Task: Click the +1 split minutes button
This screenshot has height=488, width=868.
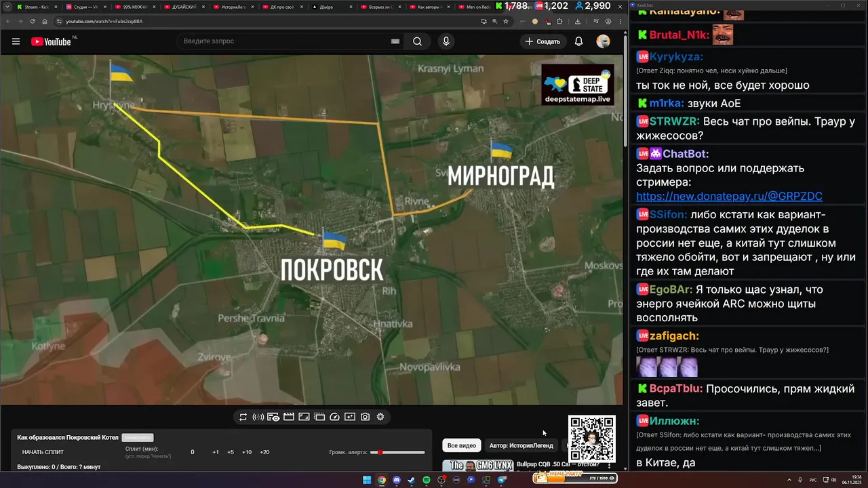Action: (x=216, y=452)
